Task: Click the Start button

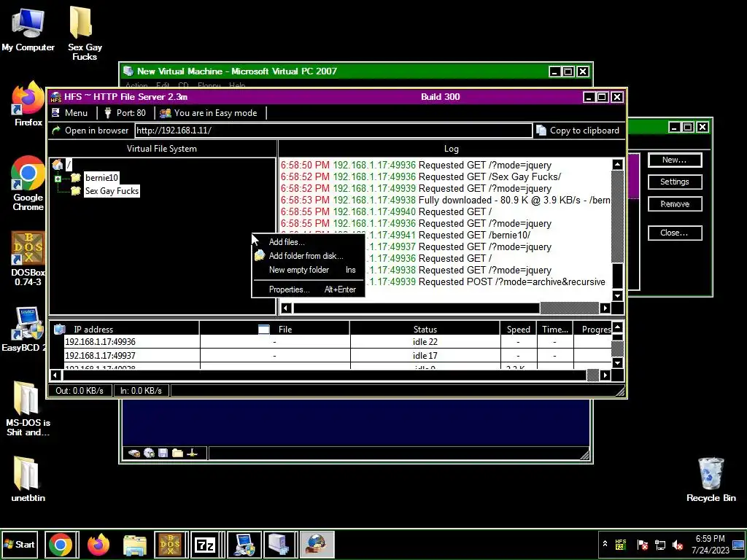Action: pos(20,544)
